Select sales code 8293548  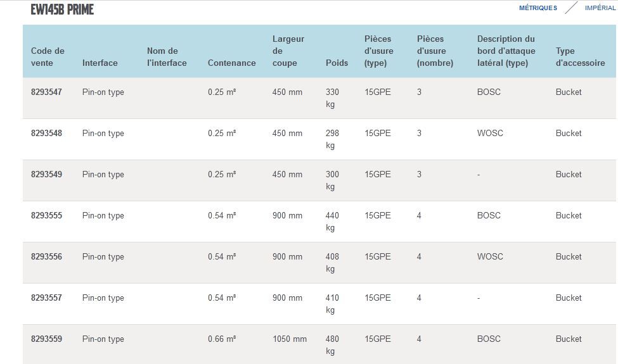tap(46, 134)
